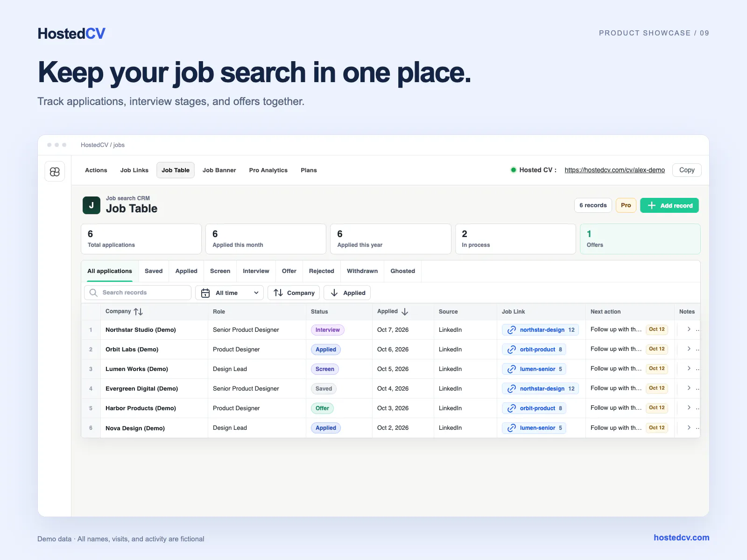Click the Offers summary card
Image resolution: width=747 pixels, height=560 pixels.
tap(640, 239)
